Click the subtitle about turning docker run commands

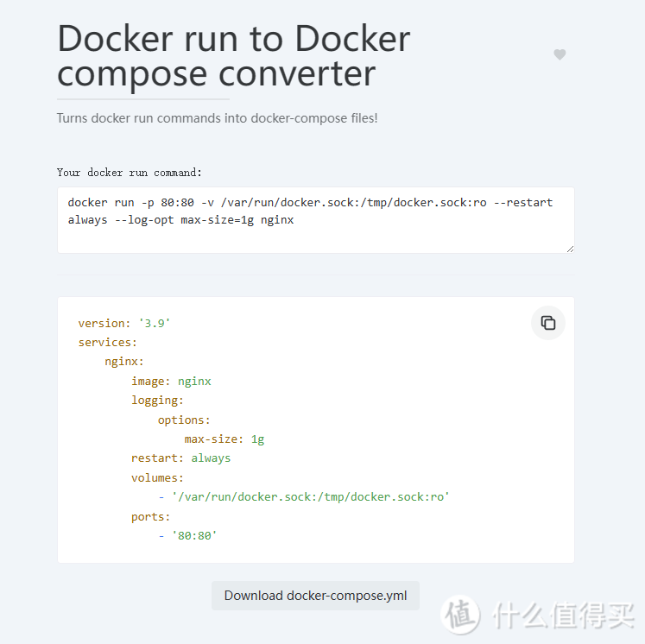(x=217, y=117)
